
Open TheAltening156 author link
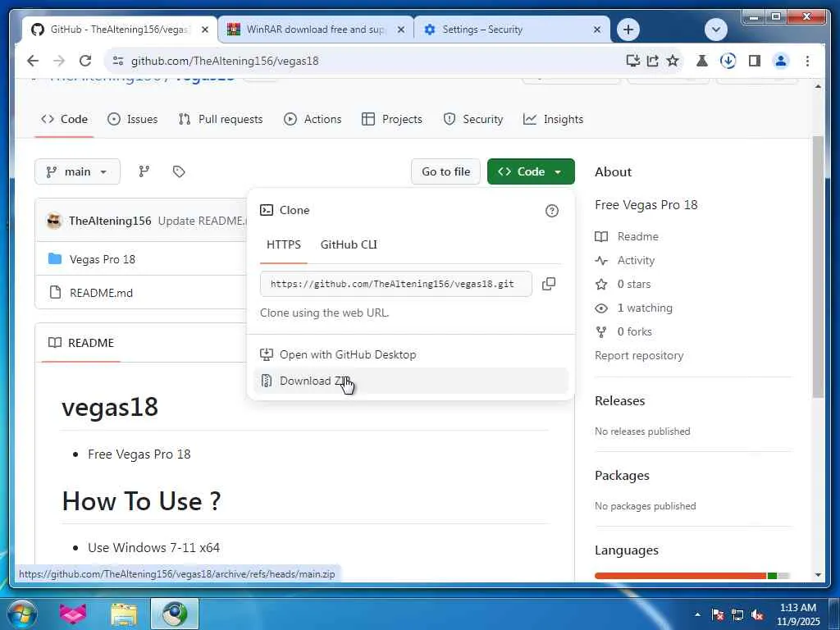(x=110, y=221)
